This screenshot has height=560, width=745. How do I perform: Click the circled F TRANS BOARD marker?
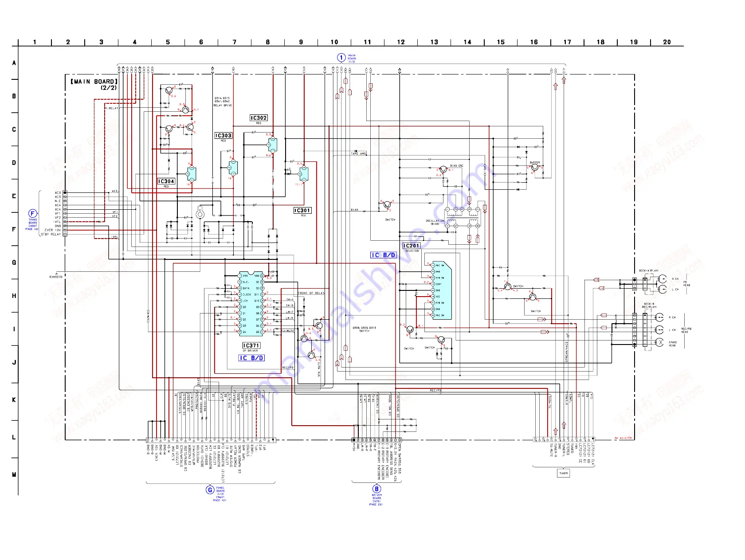point(32,214)
